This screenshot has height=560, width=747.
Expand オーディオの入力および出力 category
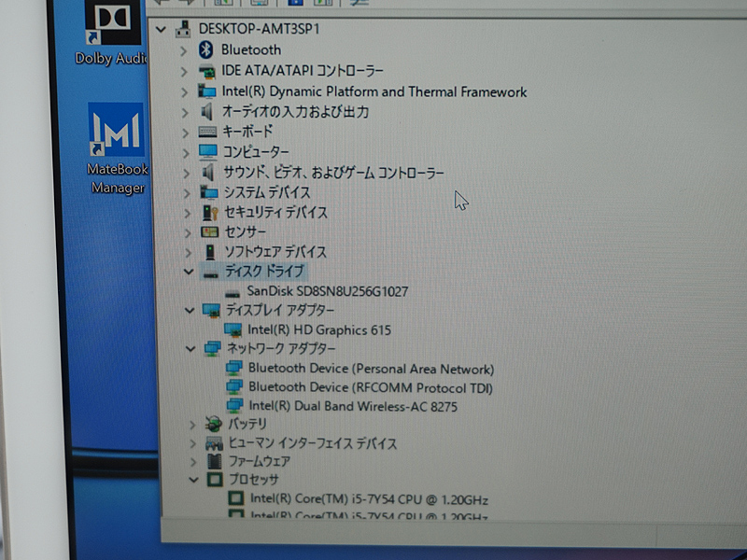(185, 112)
